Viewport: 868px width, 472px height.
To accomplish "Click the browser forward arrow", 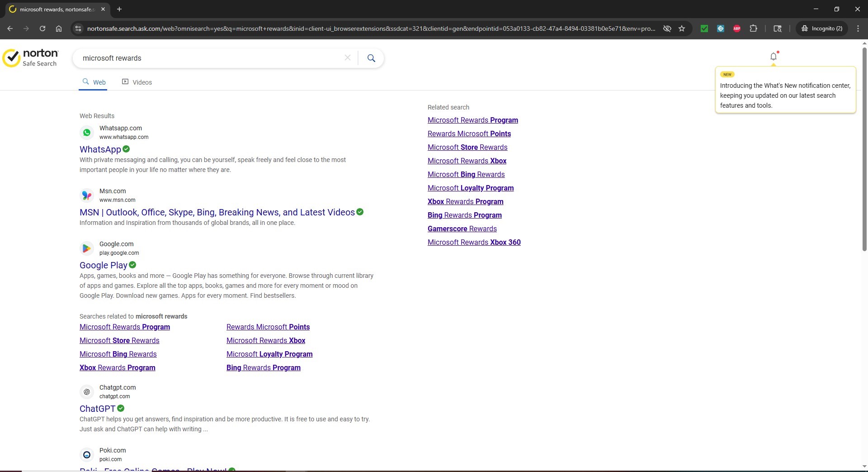I will click(26, 29).
